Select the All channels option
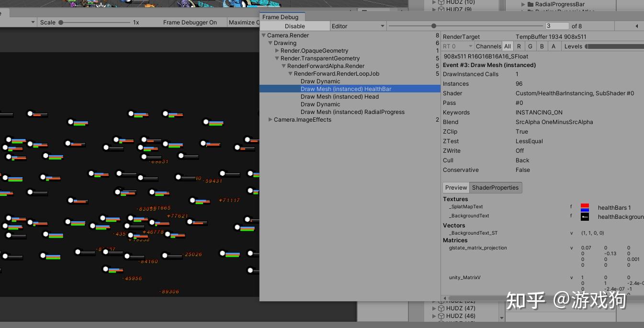Viewport: 644px width, 328px height. click(508, 46)
